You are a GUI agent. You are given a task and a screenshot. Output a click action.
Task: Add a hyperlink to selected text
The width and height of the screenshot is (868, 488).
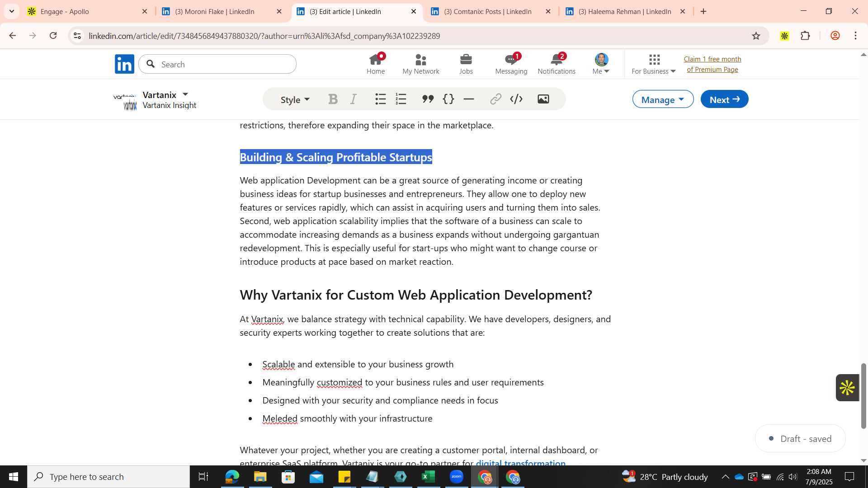coord(496,99)
